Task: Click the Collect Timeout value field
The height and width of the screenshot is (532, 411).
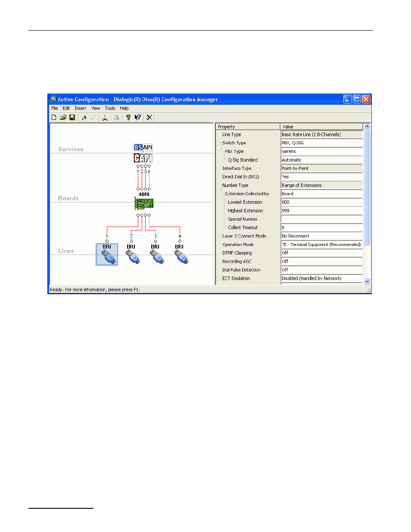Action: (x=321, y=227)
